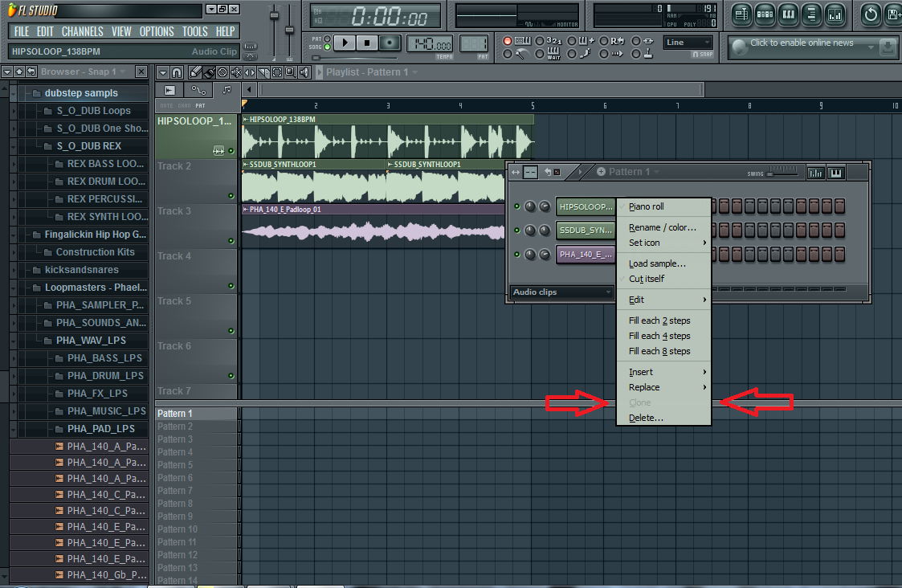Screen dimensions: 902x588
Task: Select the mute tool in playlist toolbar
Action: (x=236, y=72)
